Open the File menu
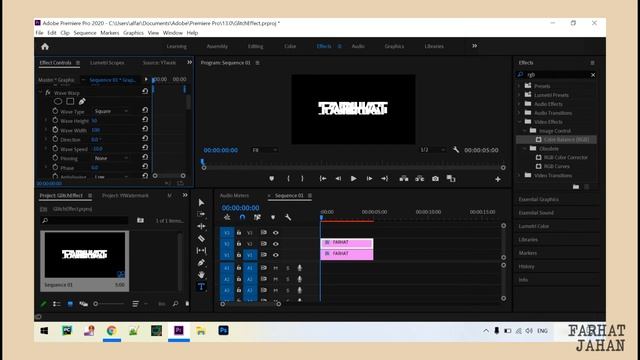 (x=39, y=33)
